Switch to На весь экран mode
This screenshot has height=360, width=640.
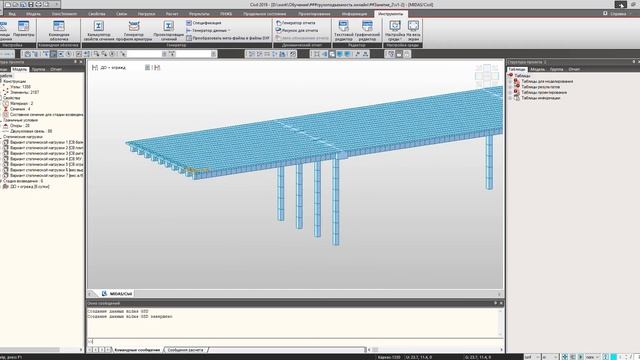coord(413,31)
